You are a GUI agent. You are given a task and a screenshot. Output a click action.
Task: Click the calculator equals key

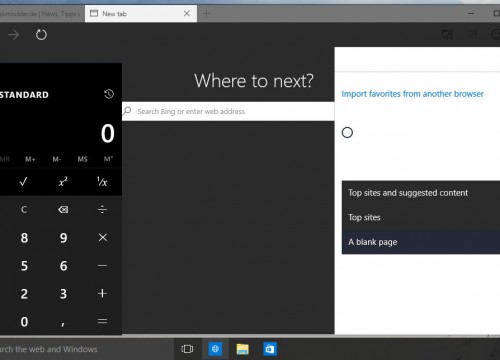click(x=102, y=321)
